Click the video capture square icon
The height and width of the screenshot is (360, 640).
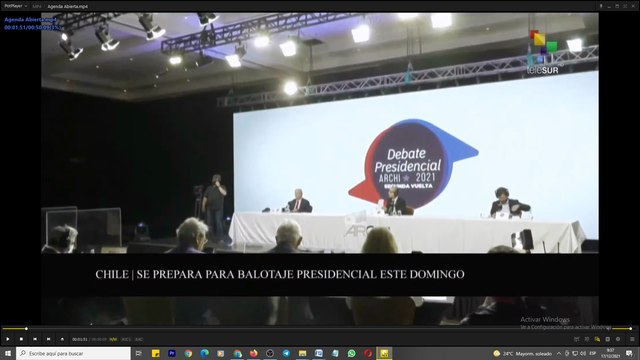click(607, 339)
